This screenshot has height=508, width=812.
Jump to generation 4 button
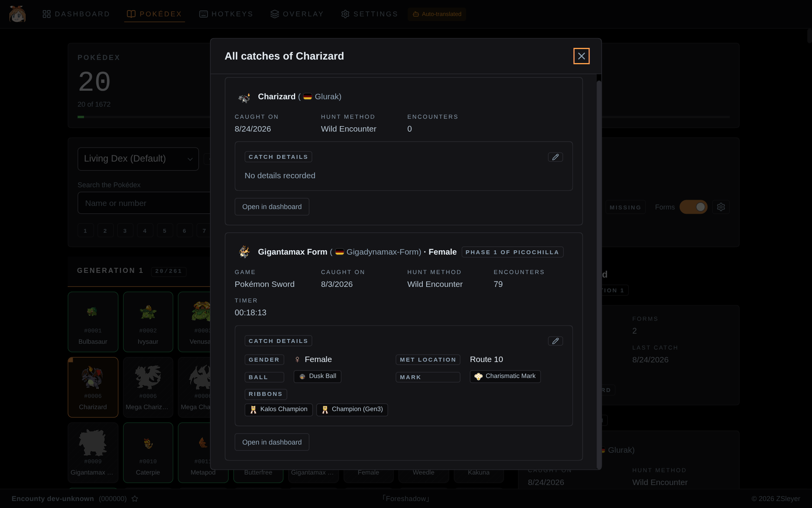click(145, 231)
